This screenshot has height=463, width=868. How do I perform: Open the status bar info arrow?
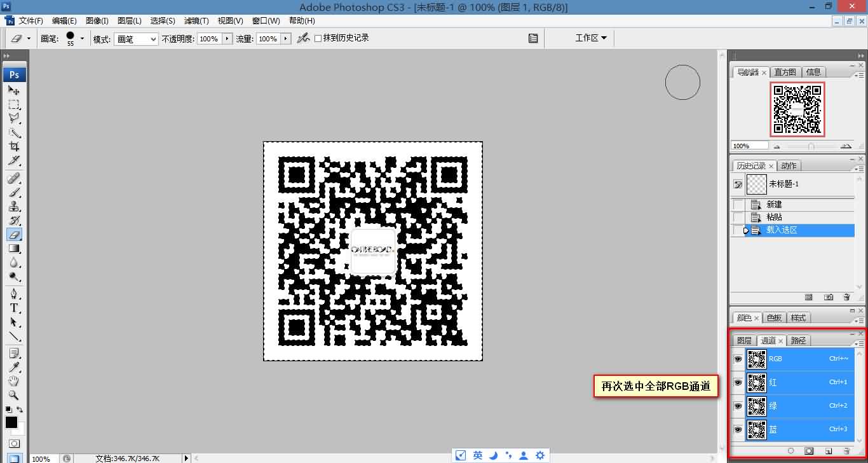186,458
